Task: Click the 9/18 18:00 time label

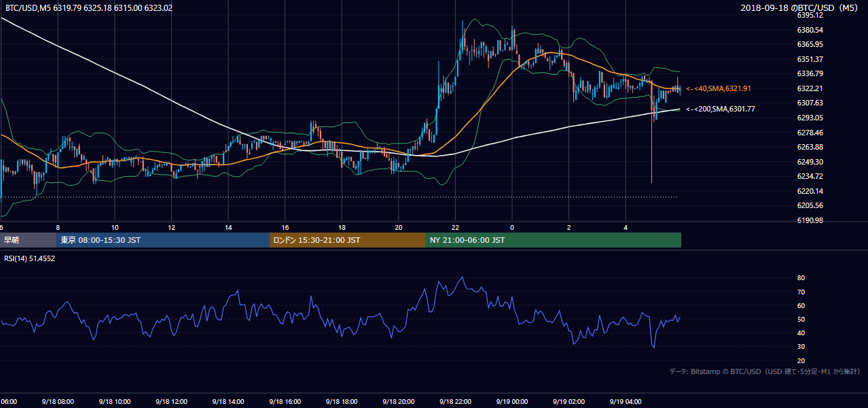Action: 341,402
